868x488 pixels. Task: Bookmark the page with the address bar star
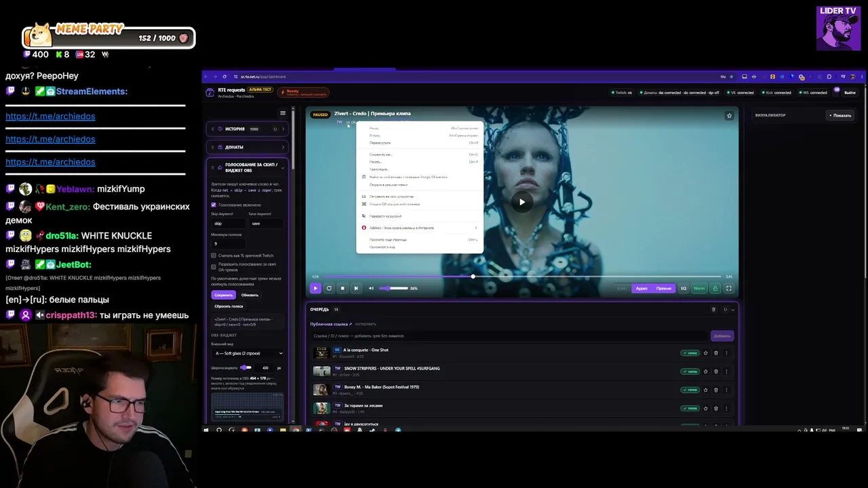click(x=732, y=77)
